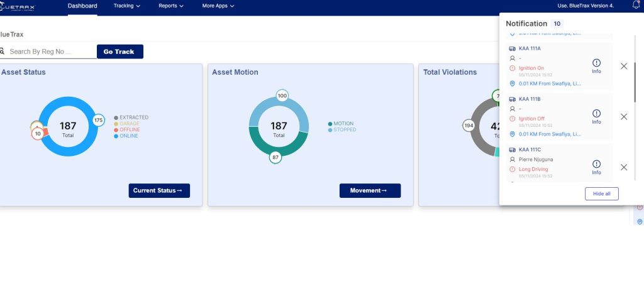Select the Dashboard tab

[82, 6]
